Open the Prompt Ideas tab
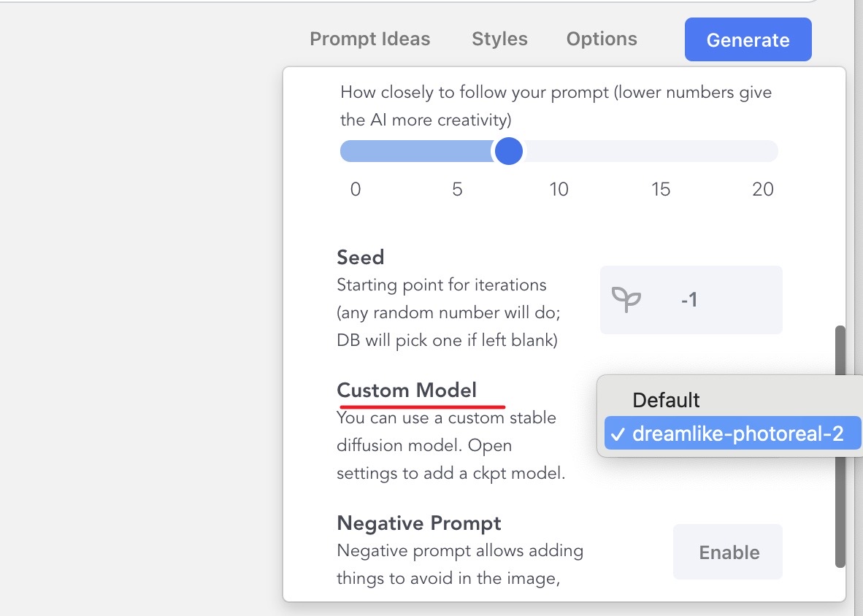 click(x=369, y=39)
